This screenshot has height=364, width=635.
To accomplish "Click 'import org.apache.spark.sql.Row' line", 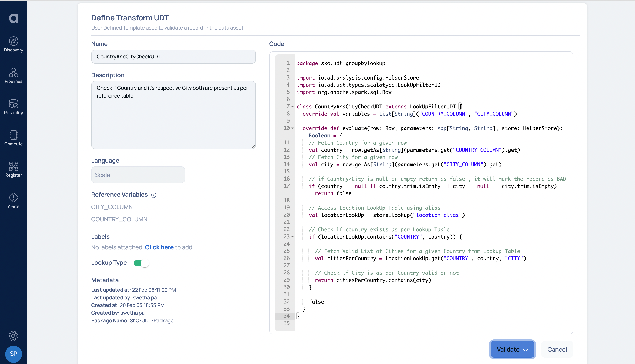I will [x=344, y=92].
